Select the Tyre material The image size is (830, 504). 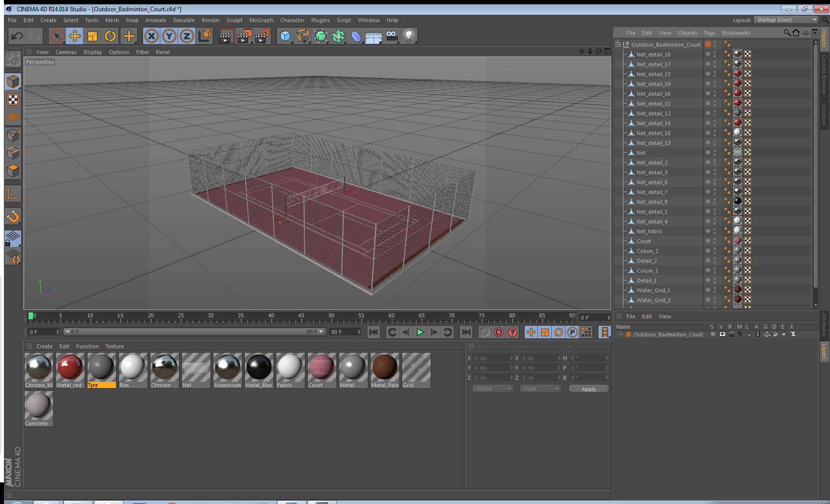coord(101,370)
